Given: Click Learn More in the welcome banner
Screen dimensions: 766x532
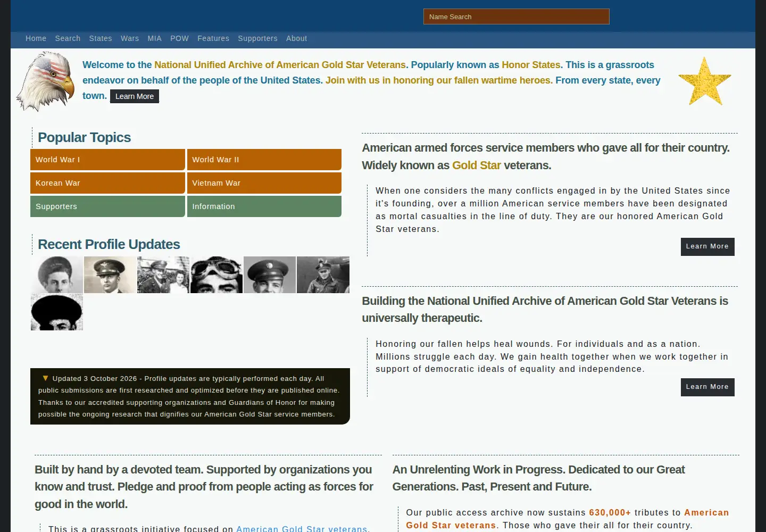Looking at the screenshot, I should click(x=135, y=96).
